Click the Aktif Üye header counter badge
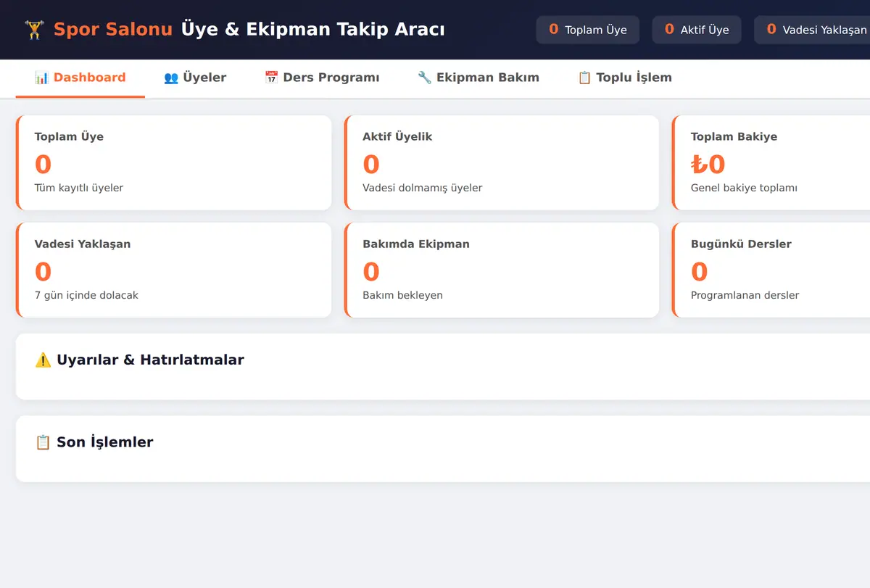The height and width of the screenshot is (588, 870). tap(697, 30)
